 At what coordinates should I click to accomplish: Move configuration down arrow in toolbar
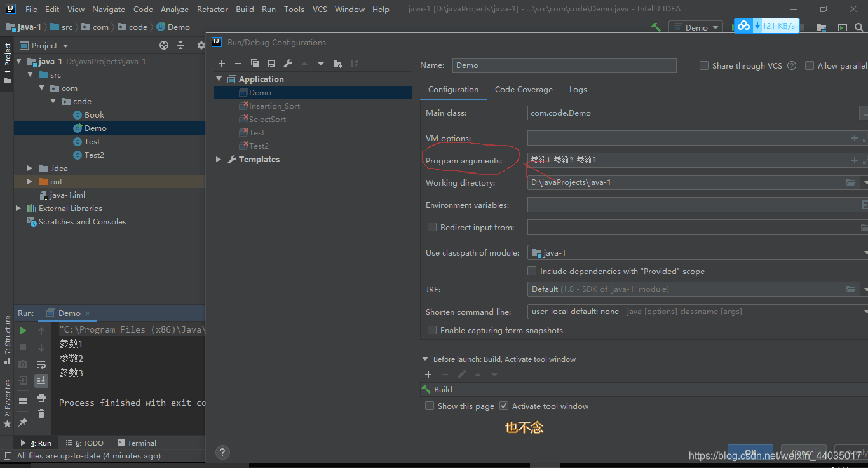click(x=321, y=64)
